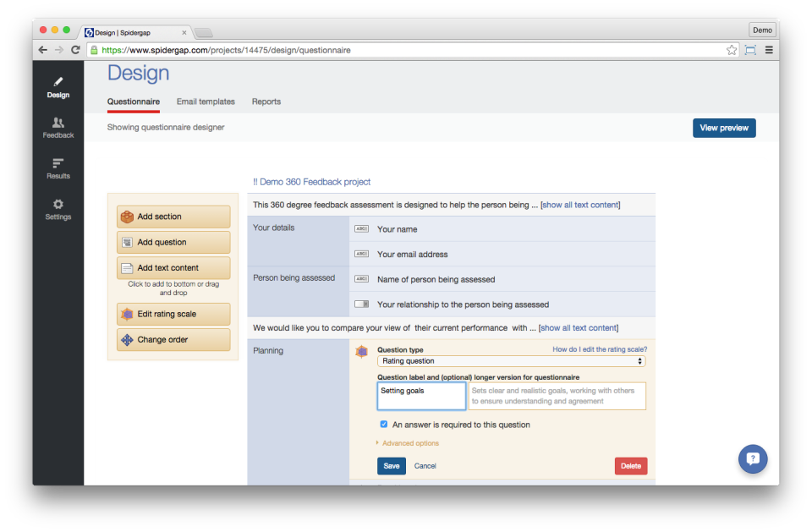The height and width of the screenshot is (532, 812).
Task: Open the Feedback section icon
Action: tap(58, 123)
